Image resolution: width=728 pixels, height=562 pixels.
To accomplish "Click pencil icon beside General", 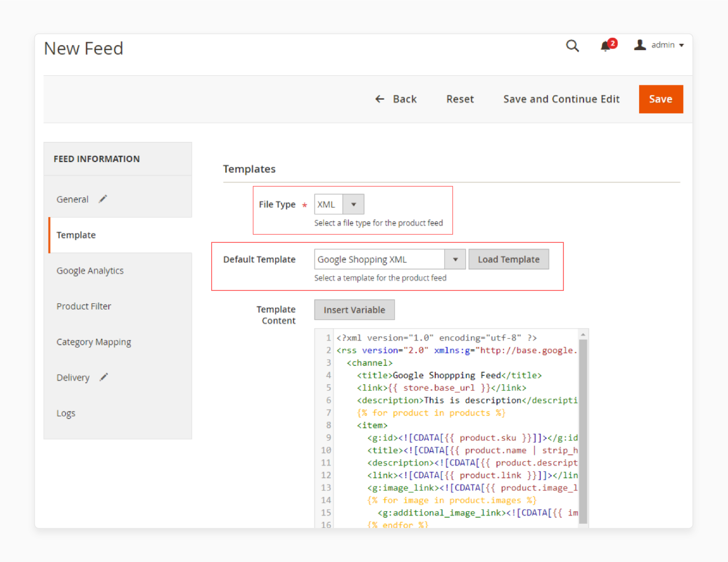I will point(103,199).
